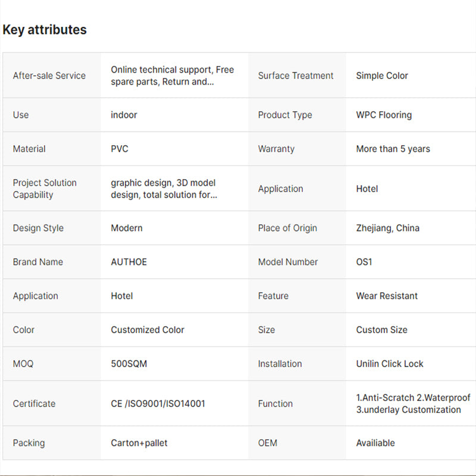Click the AUTHOE brand name value
The image size is (476, 476).
tap(129, 262)
